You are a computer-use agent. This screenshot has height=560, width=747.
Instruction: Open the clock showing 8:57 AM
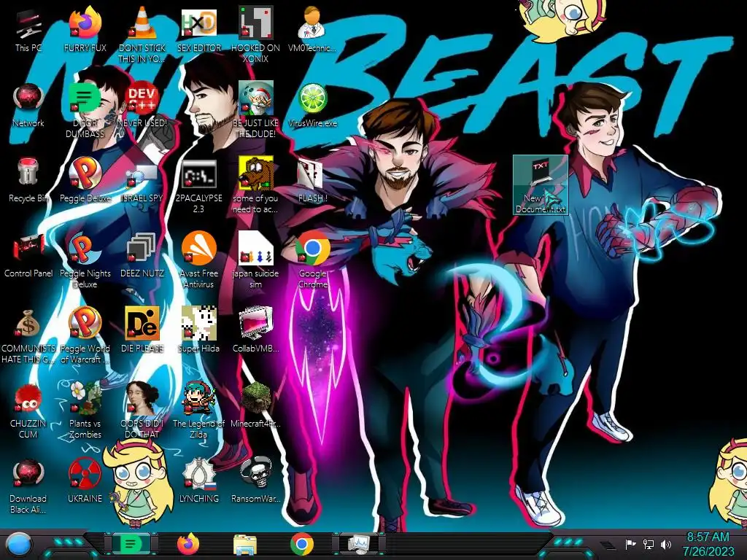coord(708,544)
